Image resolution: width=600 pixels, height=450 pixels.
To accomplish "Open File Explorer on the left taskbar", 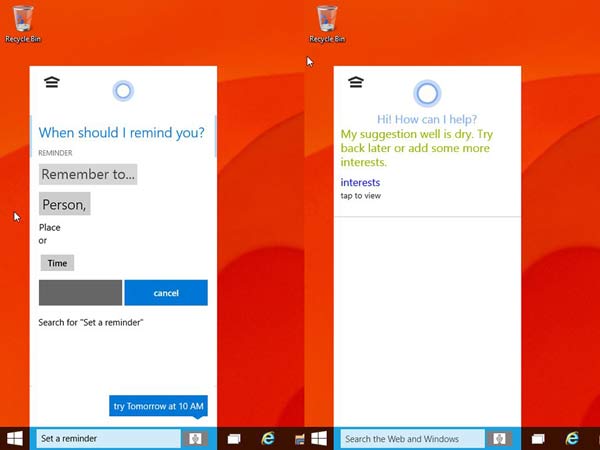I will point(300,439).
